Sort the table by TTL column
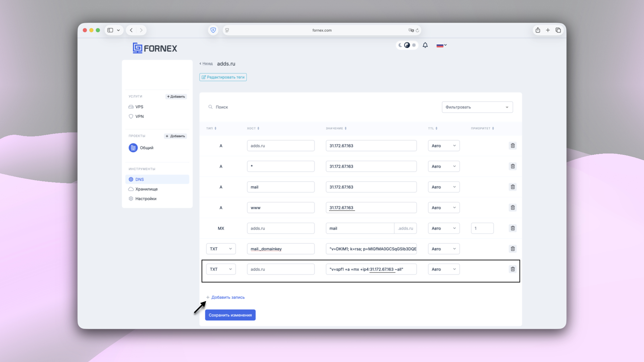 coord(433,128)
